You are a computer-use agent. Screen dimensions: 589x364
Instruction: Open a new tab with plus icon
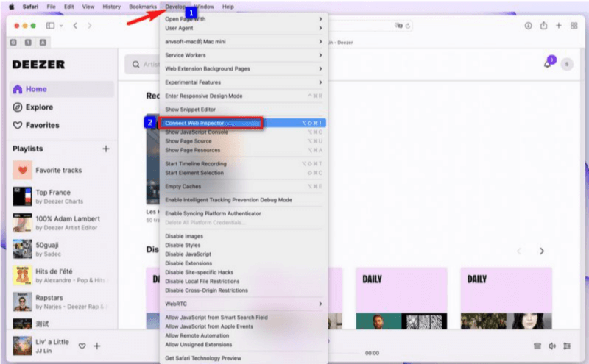click(x=559, y=26)
